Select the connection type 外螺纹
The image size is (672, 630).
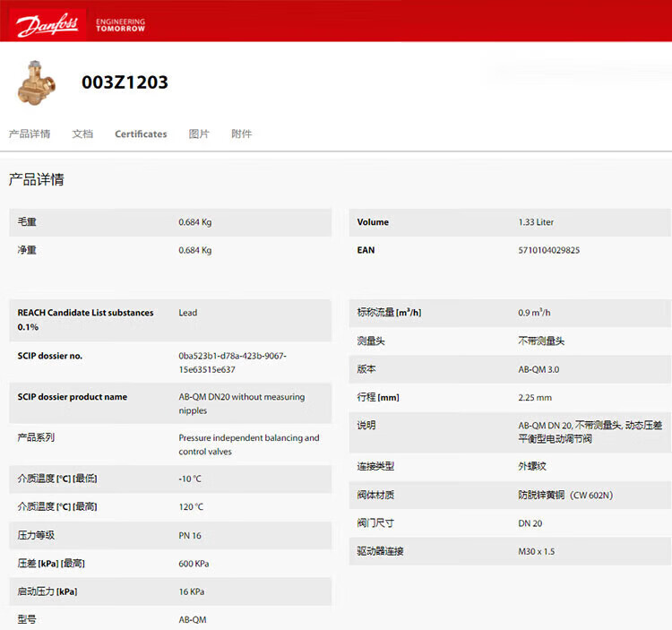[x=532, y=466]
